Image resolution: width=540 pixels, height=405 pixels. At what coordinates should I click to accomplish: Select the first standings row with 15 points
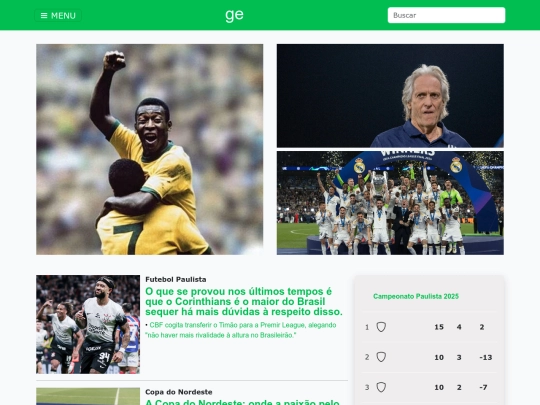(x=429, y=327)
